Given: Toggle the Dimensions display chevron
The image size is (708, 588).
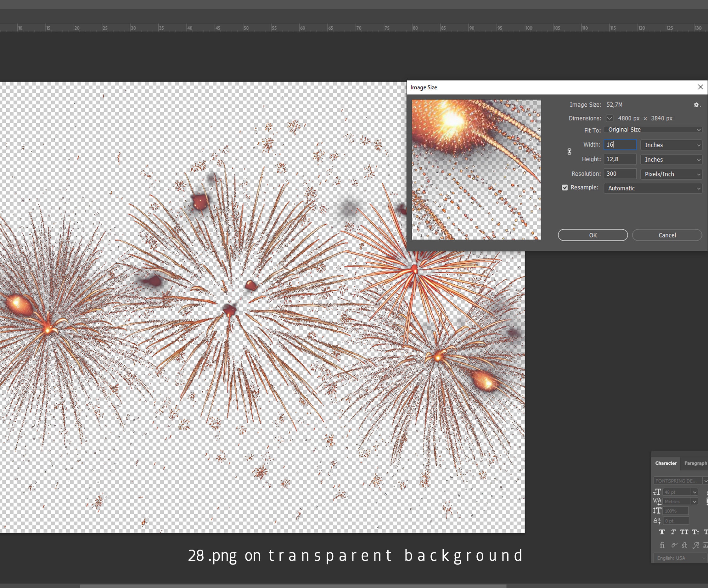Looking at the screenshot, I should coord(610,118).
